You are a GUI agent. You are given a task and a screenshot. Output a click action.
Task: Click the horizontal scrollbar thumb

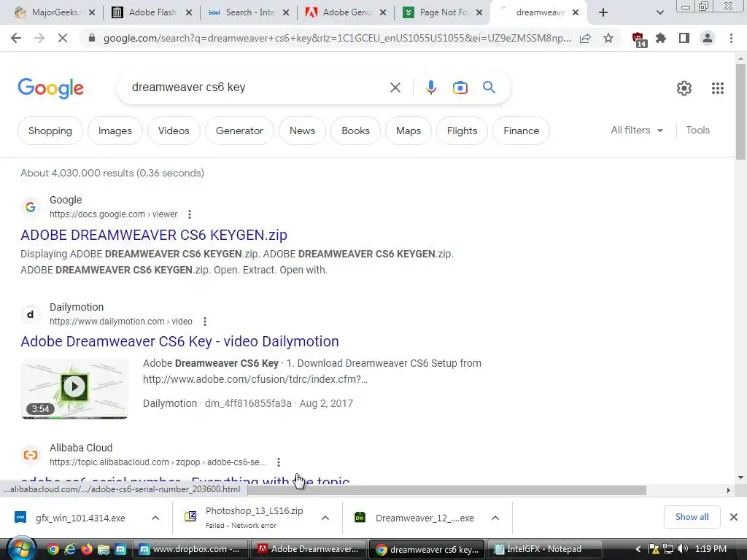point(447,490)
